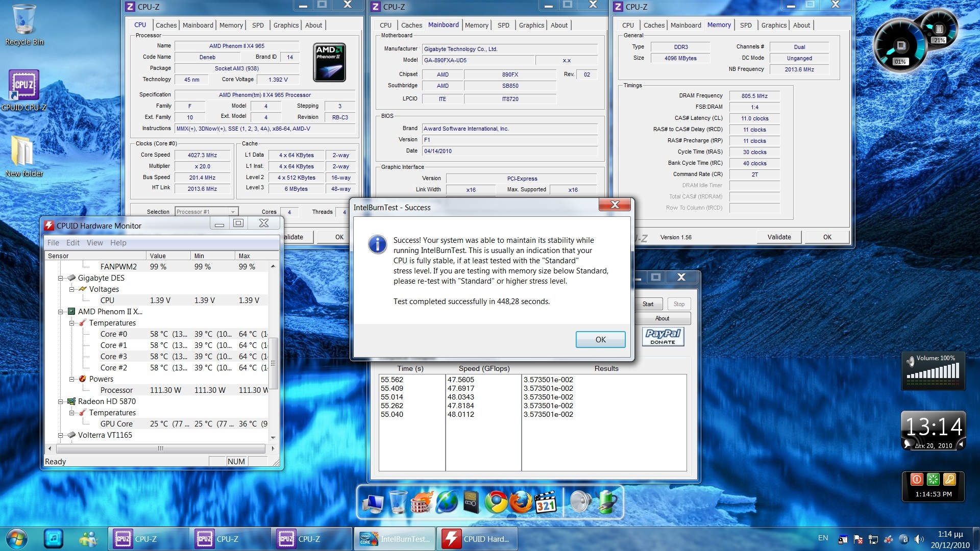Click the volume speaker tray icon
This screenshot has width=980, height=551.
919,539
